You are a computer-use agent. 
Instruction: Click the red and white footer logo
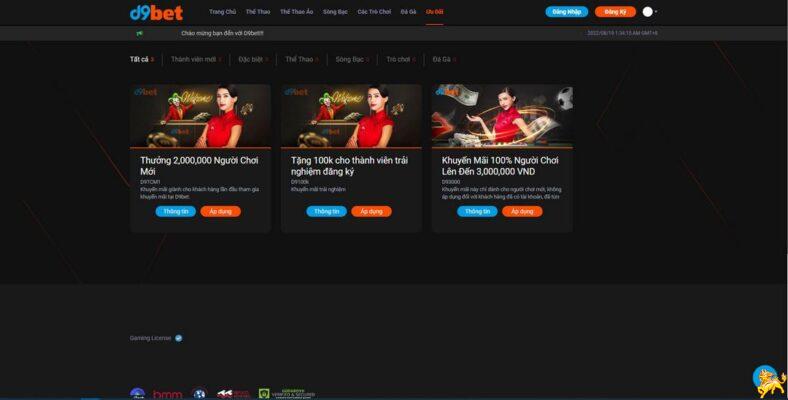click(233, 394)
